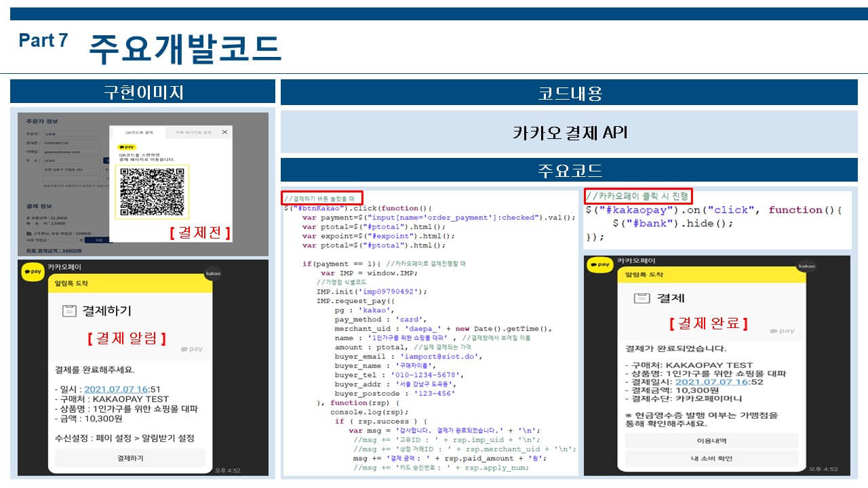
Task: Click the 이메일 input field
Action: [x=72, y=152]
